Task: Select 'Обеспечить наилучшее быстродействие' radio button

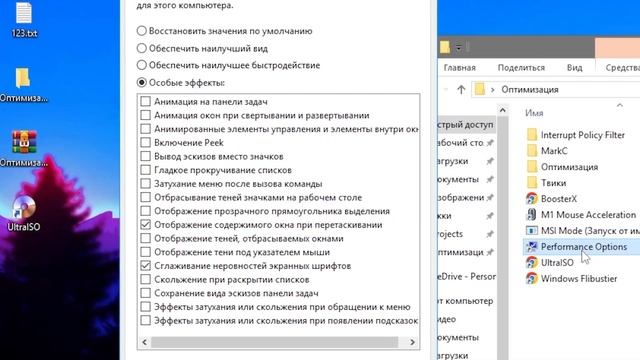Action: pos(142,65)
